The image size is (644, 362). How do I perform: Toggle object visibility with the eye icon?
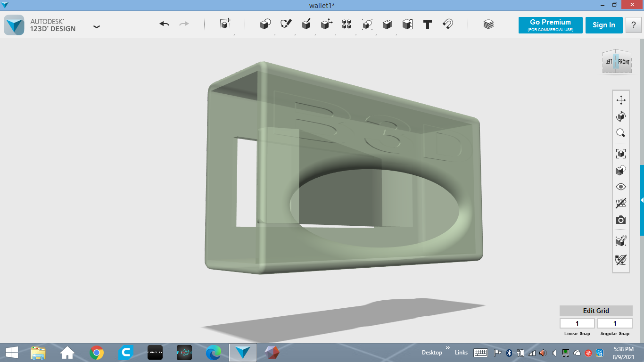coord(621,187)
